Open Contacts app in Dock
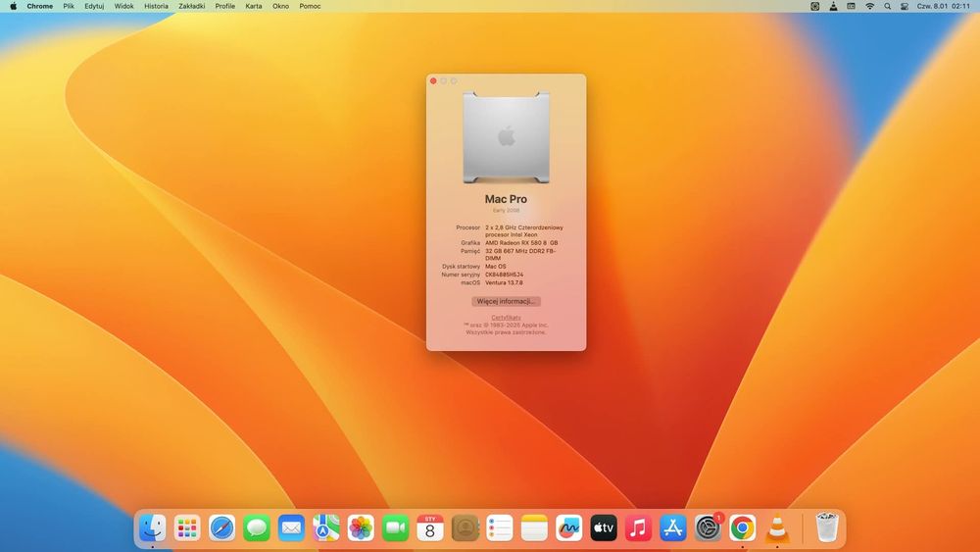 tap(465, 528)
